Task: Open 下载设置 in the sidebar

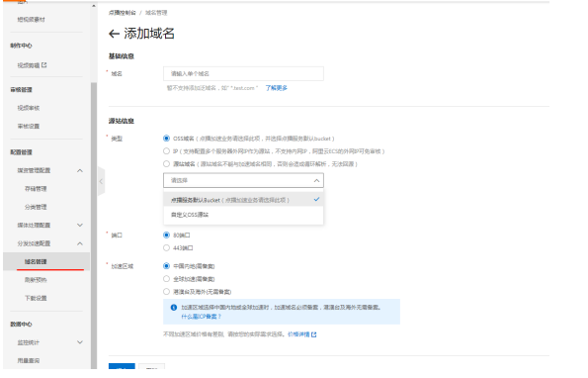Action: click(36, 299)
